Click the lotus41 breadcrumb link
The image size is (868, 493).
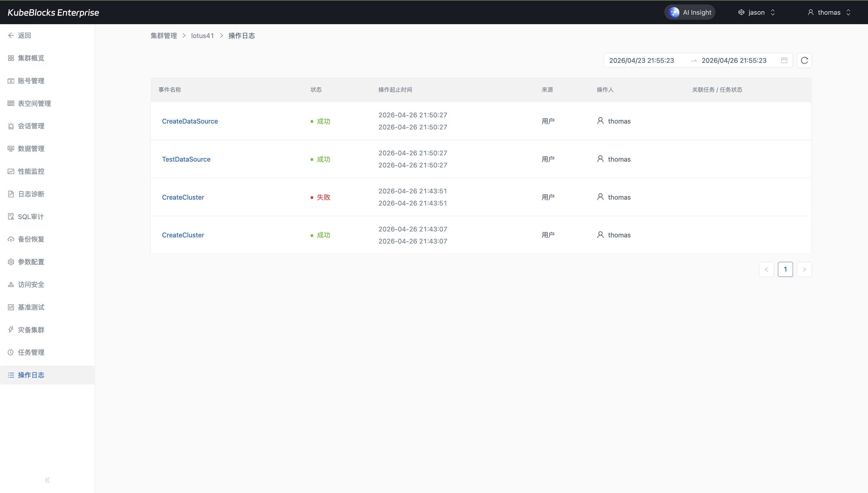(202, 36)
